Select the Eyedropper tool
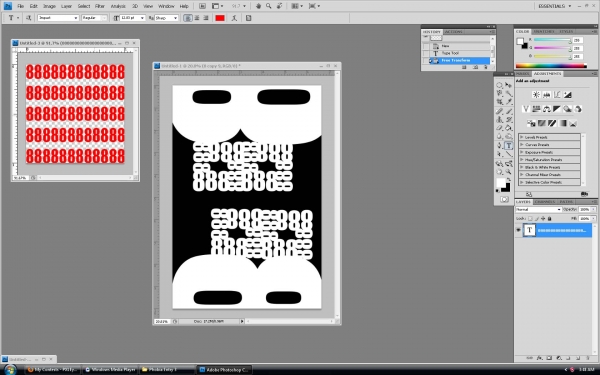 point(509,102)
